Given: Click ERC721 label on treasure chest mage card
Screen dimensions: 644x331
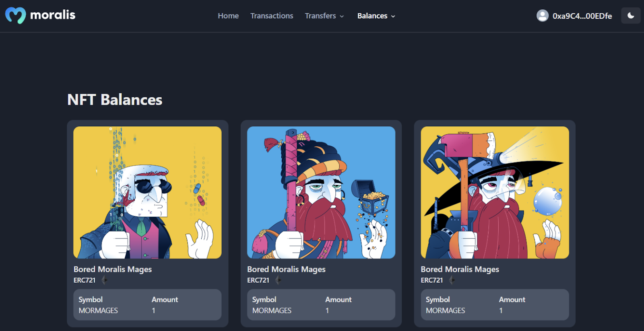Looking at the screenshot, I should 258,280.
